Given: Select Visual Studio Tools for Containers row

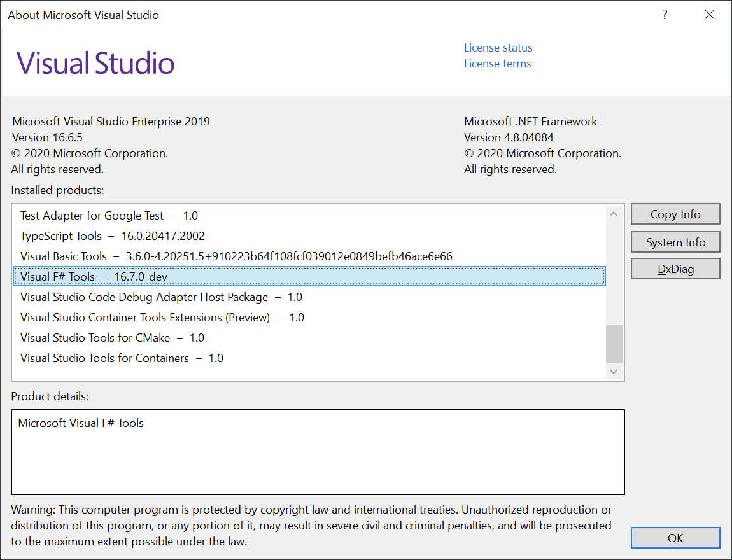Looking at the screenshot, I should coord(309,358).
